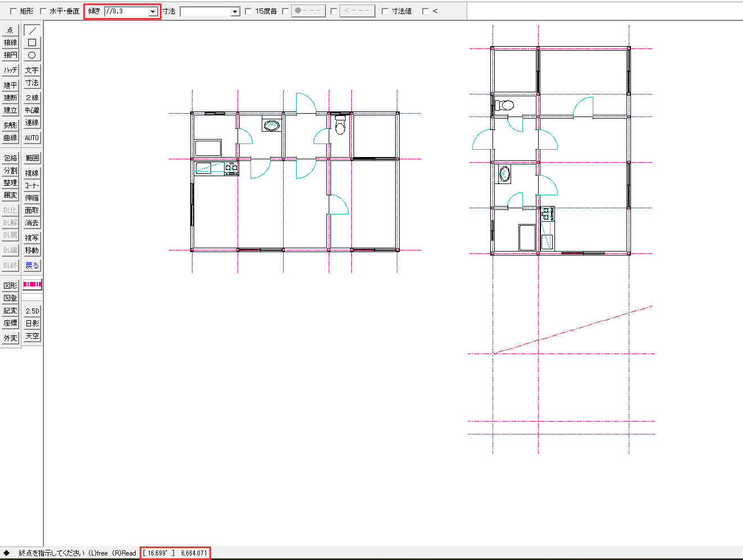
Task: Pick the 2線 double line tool
Action: tap(32, 98)
